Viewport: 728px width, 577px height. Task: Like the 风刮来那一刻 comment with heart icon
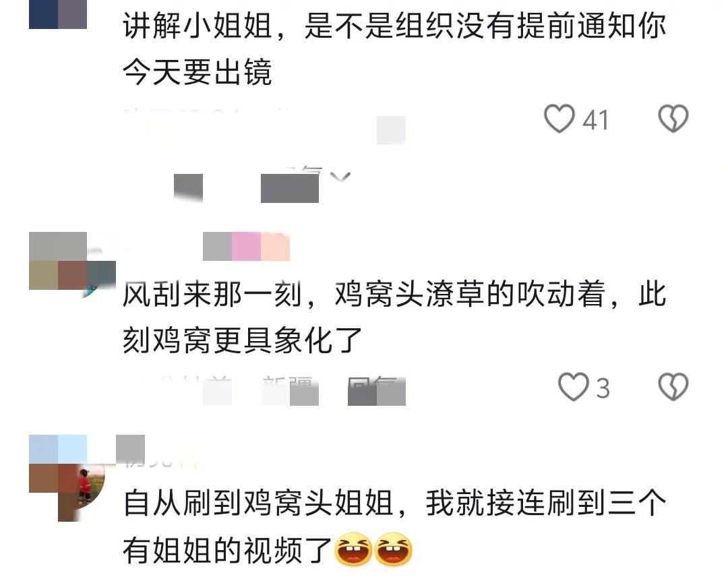[x=573, y=387]
